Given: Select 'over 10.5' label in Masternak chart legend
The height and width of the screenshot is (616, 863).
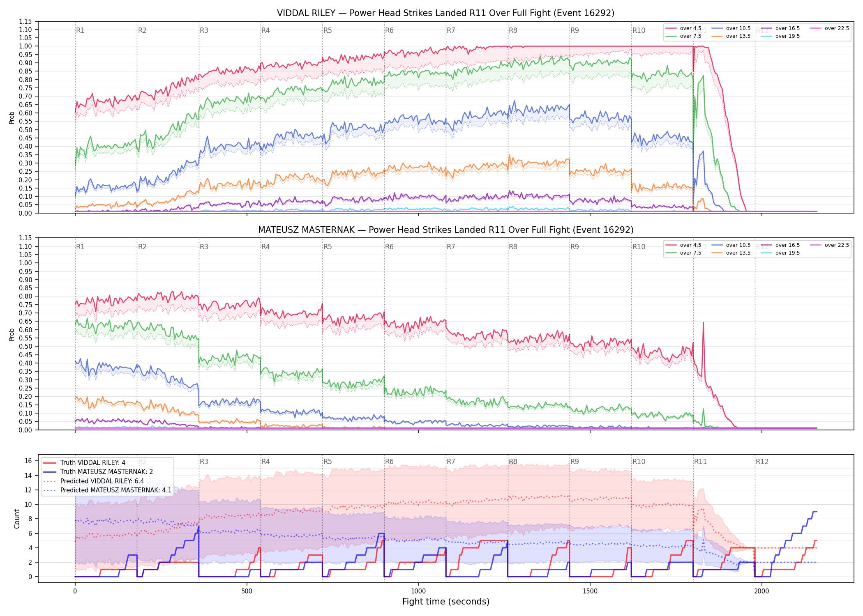Looking at the screenshot, I should pos(738,245).
